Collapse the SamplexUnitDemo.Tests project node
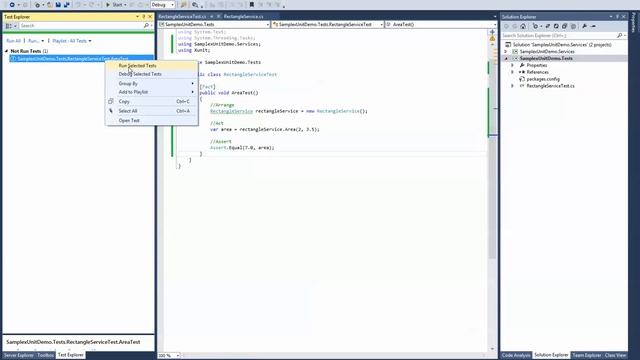640x360 pixels. 507,59
